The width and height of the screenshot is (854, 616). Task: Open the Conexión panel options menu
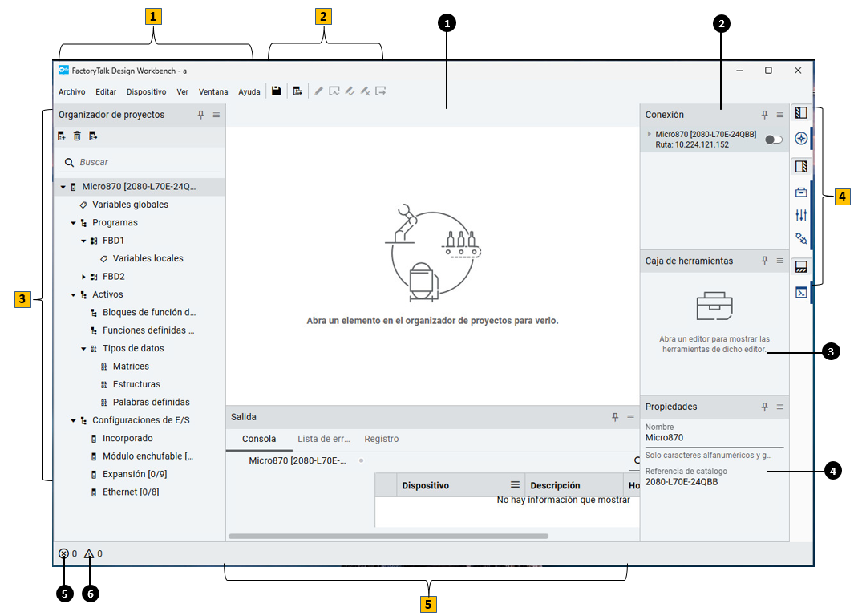click(x=780, y=115)
